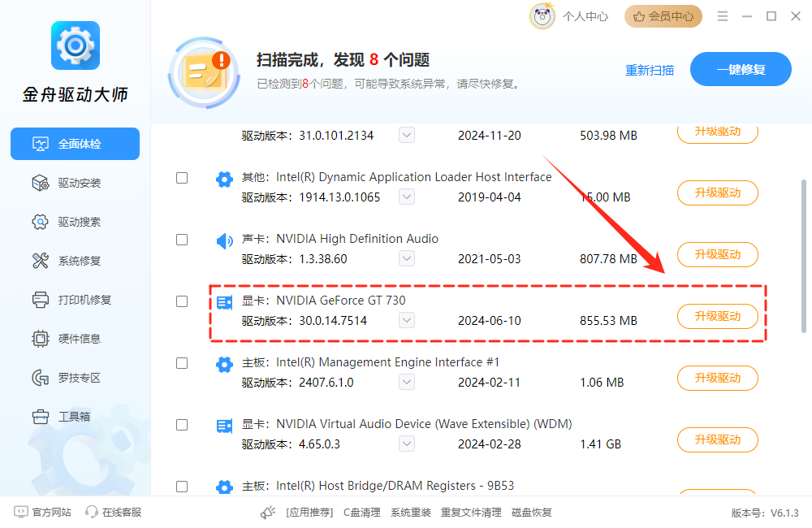Open 会员中心 membership button
The image size is (812, 528).
point(663,16)
